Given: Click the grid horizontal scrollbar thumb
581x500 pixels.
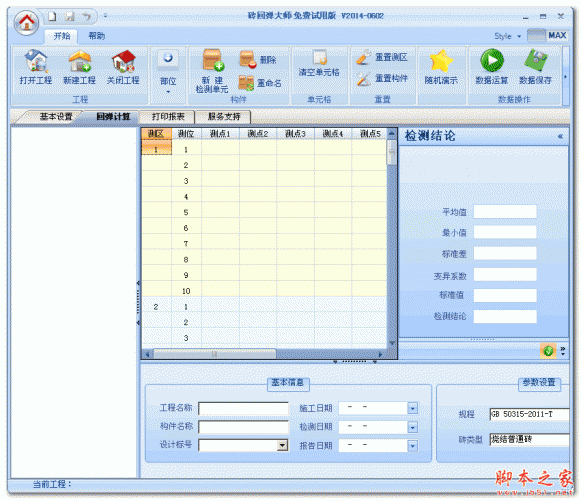Looking at the screenshot, I should coord(215,354).
